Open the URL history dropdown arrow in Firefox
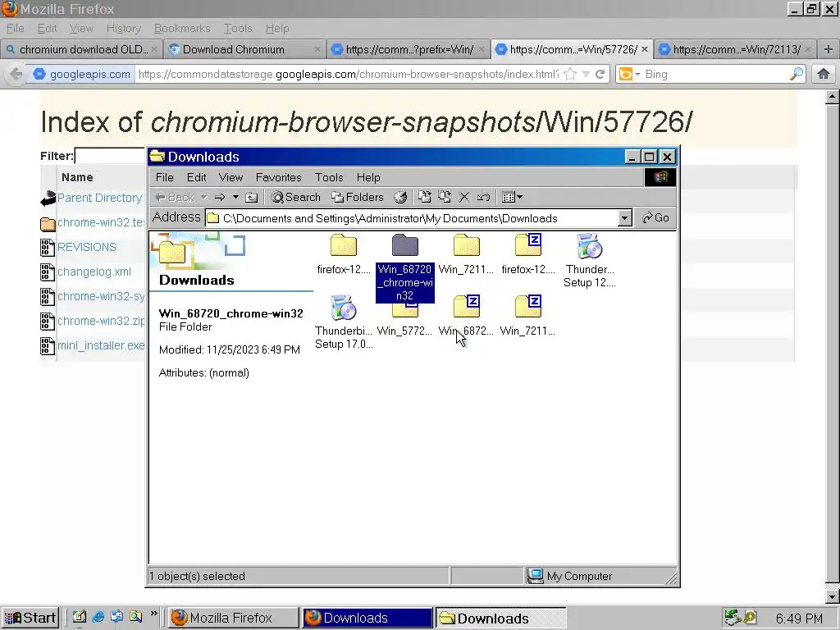Viewport: 840px width, 630px height. pos(586,74)
